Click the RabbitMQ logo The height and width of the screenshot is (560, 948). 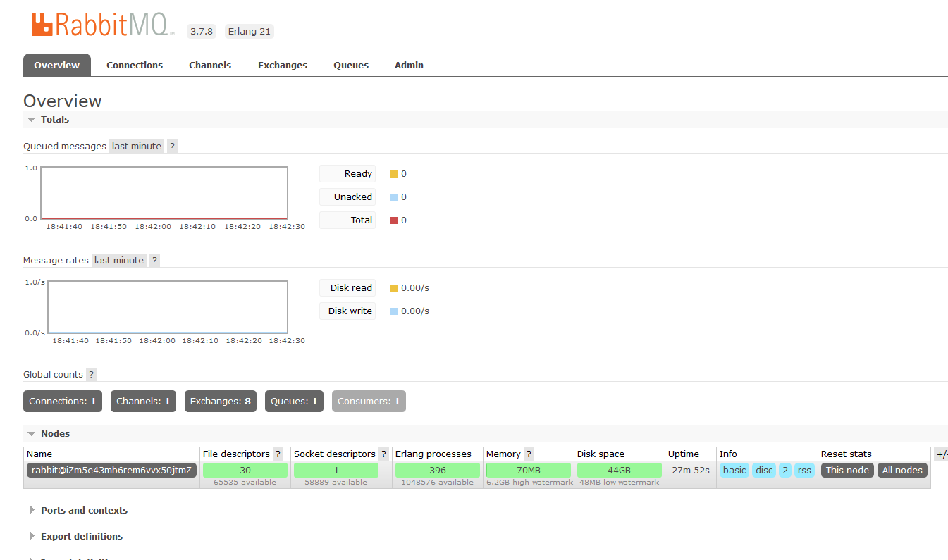tap(102, 25)
